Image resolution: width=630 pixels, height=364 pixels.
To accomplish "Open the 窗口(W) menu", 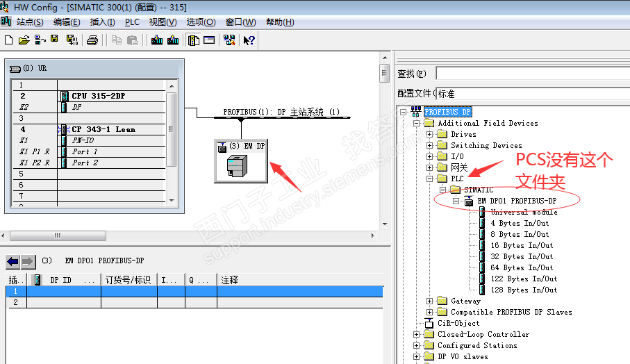I will (x=240, y=22).
